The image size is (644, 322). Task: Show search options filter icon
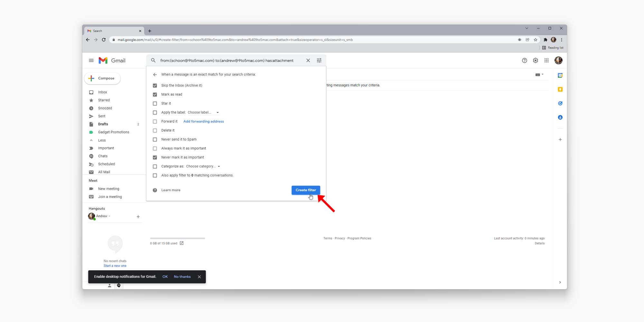click(x=319, y=61)
